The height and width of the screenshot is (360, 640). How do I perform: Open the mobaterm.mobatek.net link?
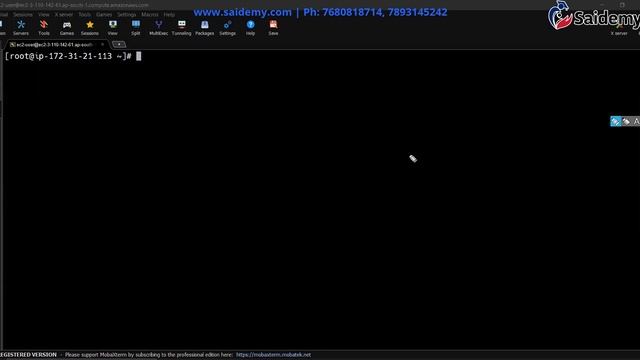273,355
